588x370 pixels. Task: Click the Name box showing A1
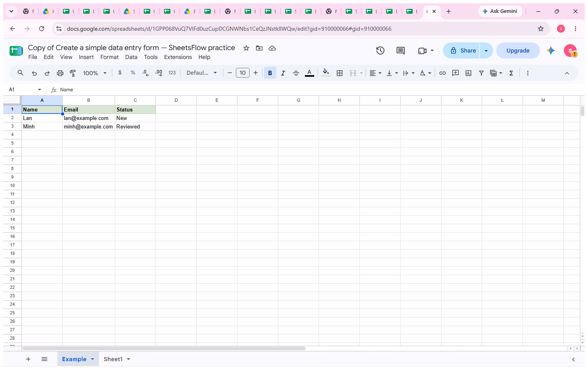(x=25, y=90)
